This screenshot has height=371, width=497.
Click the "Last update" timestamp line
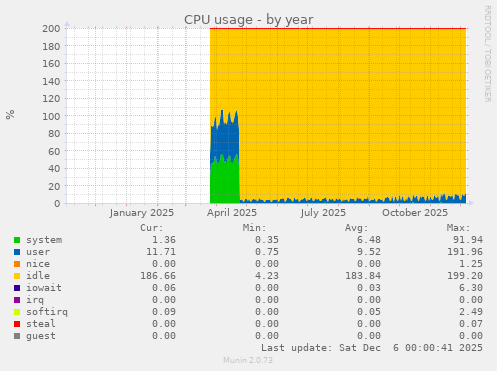click(x=372, y=348)
